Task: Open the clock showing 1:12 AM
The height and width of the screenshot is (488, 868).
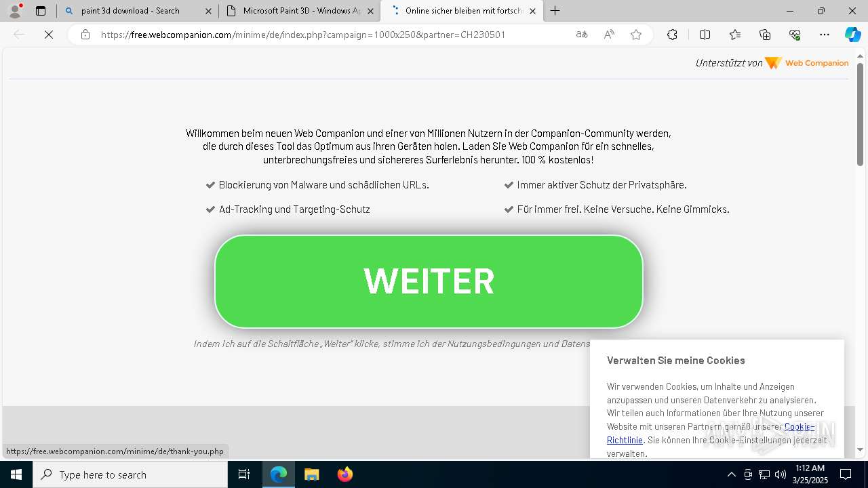Action: pyautogui.click(x=810, y=474)
